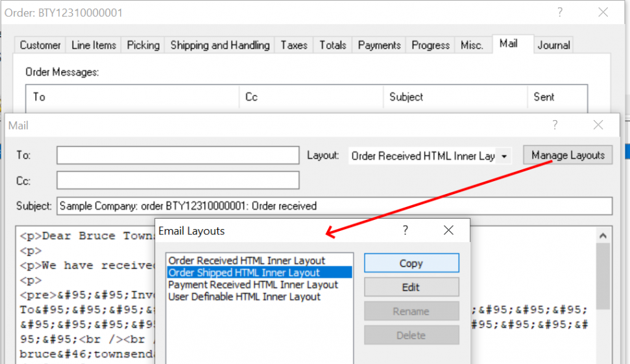Viewport: 630px width, 364px height.
Task: Go to the Payments tab
Action: coord(379,45)
